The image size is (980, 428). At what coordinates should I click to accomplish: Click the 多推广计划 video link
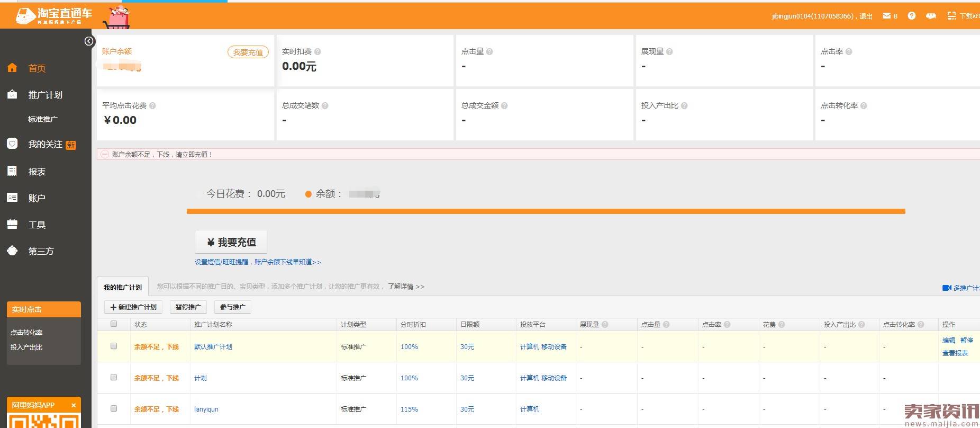coord(961,288)
